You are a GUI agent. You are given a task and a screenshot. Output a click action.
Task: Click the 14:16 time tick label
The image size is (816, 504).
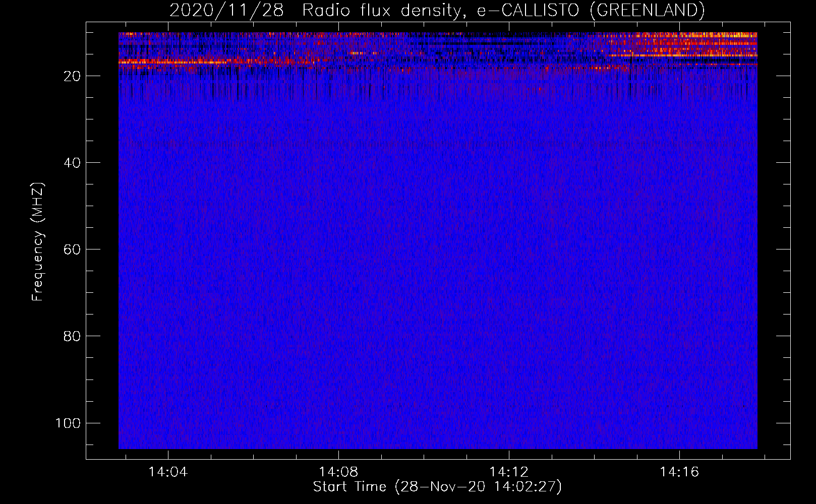[x=679, y=472]
